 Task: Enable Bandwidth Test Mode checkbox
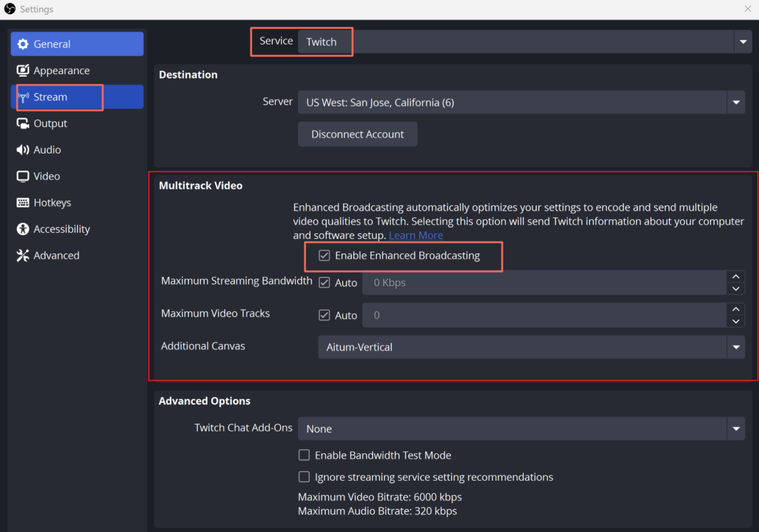point(304,455)
